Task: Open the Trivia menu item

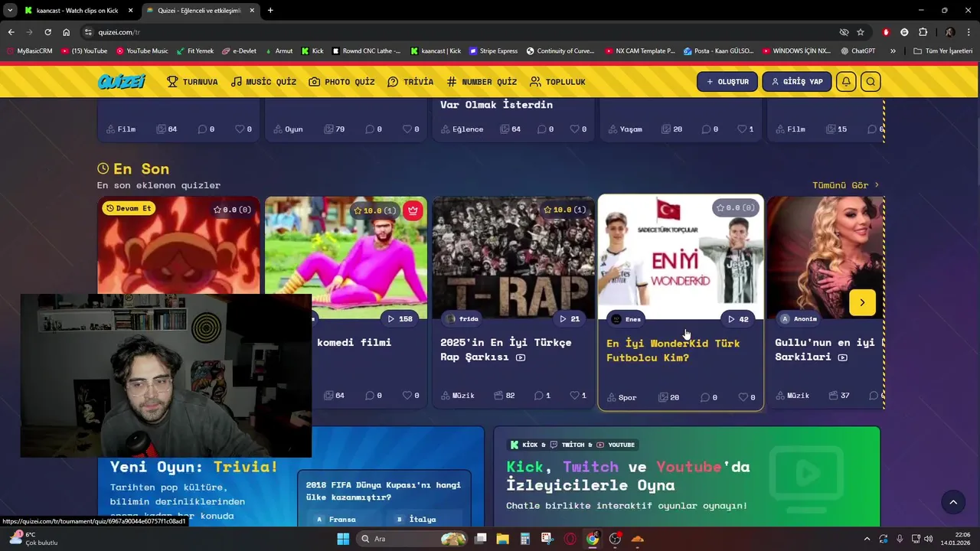Action: (x=410, y=82)
